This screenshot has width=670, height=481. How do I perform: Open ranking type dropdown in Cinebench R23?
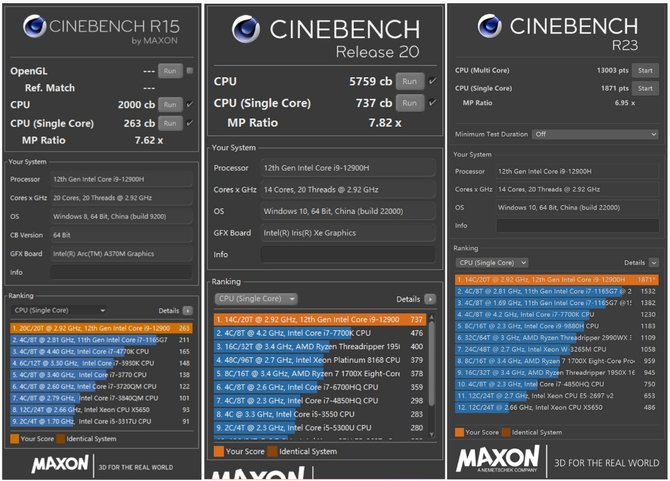click(491, 263)
